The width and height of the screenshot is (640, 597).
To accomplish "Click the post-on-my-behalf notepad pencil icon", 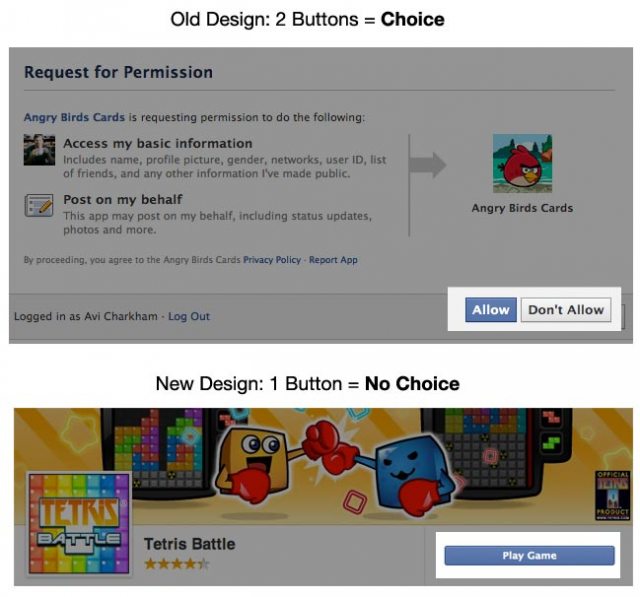I will click(39, 205).
